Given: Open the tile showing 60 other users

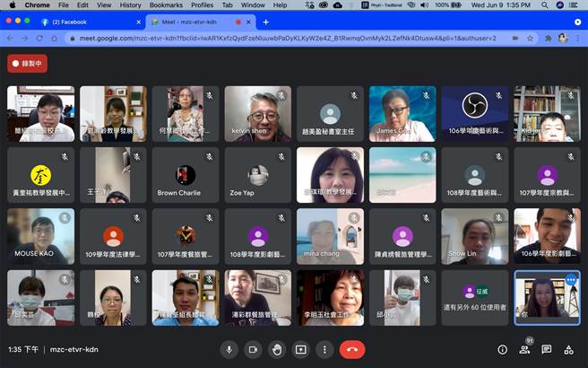Looking at the screenshot, I should pyautogui.click(x=474, y=297).
